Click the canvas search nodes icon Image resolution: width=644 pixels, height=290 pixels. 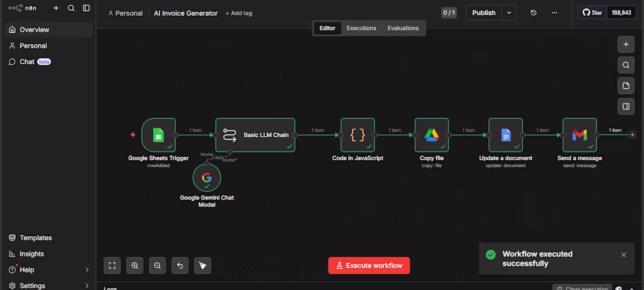626,65
